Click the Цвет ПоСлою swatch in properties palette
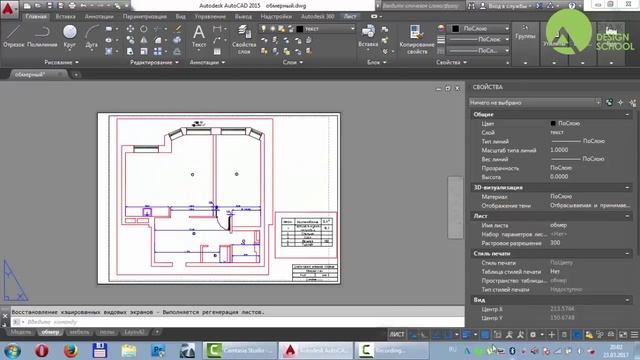Image resolution: width=640 pixels, height=360 pixels. 553,123
